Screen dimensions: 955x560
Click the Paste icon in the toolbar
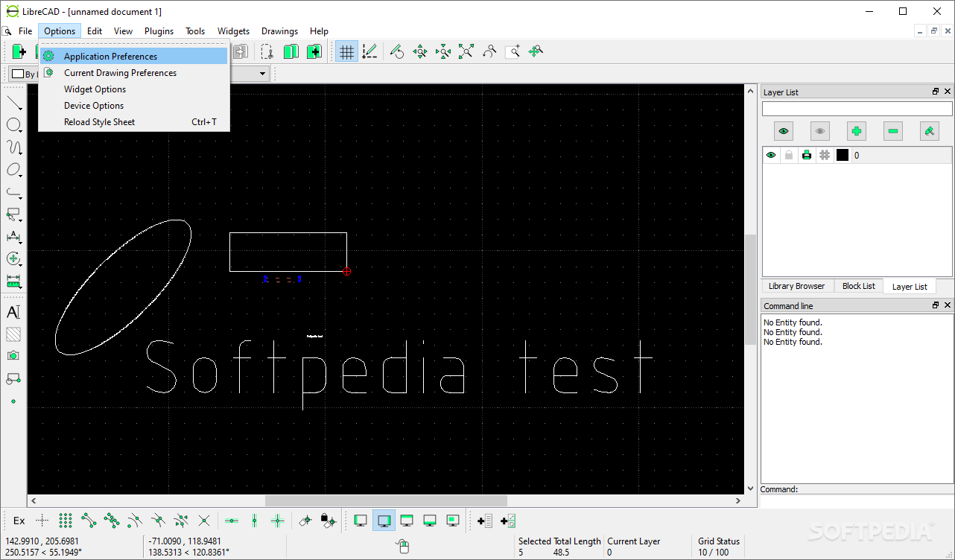point(314,51)
